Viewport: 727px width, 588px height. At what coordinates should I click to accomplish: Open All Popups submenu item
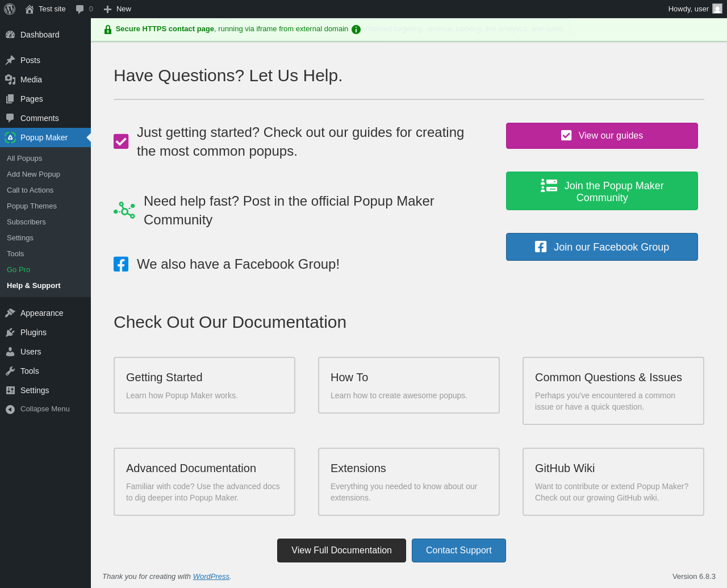tap(45, 159)
